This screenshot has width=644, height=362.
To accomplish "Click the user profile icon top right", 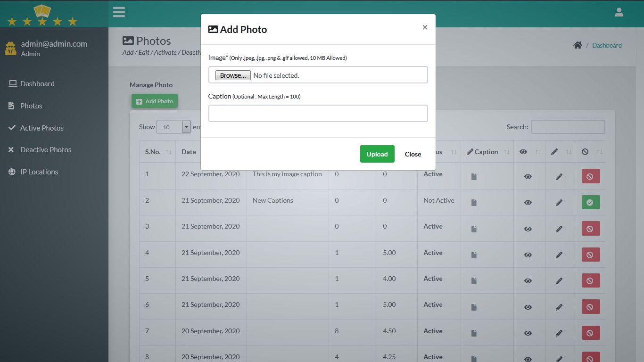I will [x=619, y=12].
